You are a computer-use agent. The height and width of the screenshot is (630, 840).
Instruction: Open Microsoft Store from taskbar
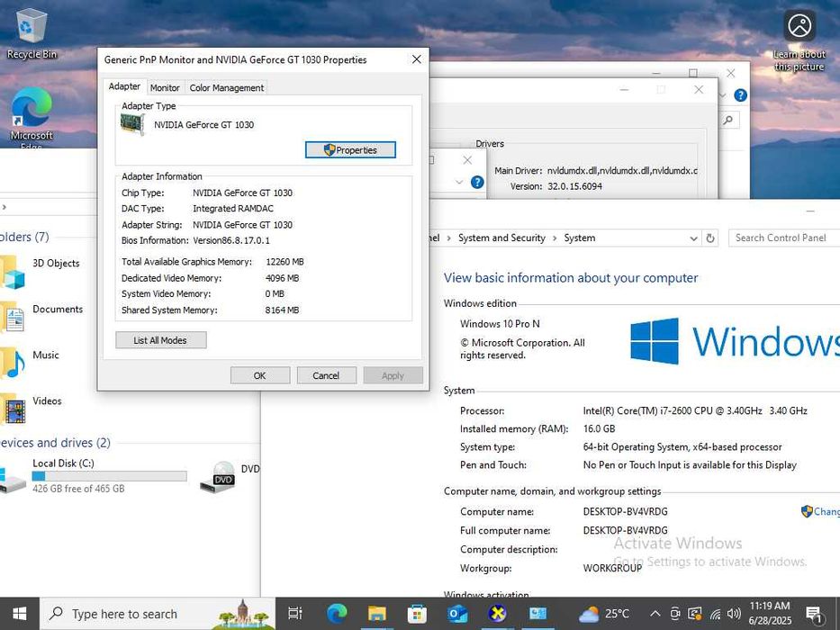[417, 614]
